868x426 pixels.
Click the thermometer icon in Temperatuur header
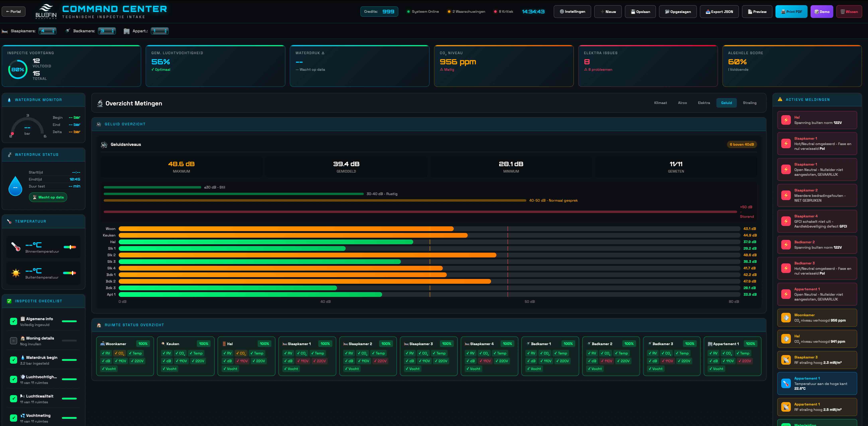point(9,221)
